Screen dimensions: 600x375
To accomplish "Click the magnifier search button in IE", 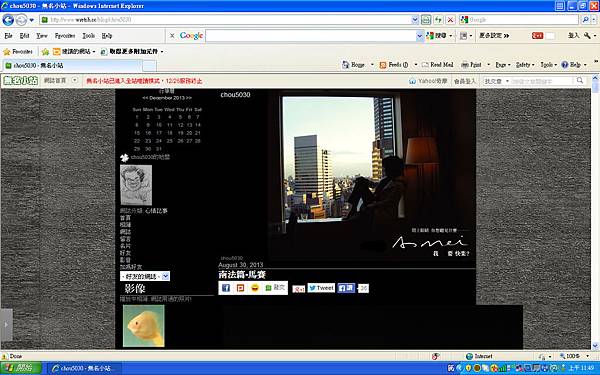I will pos(585,20).
